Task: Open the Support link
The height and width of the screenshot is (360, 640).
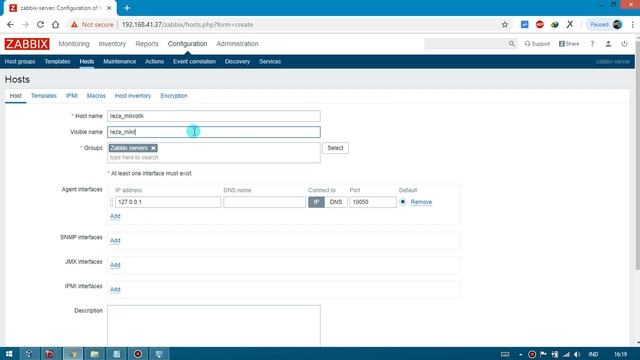Action: (x=538, y=44)
